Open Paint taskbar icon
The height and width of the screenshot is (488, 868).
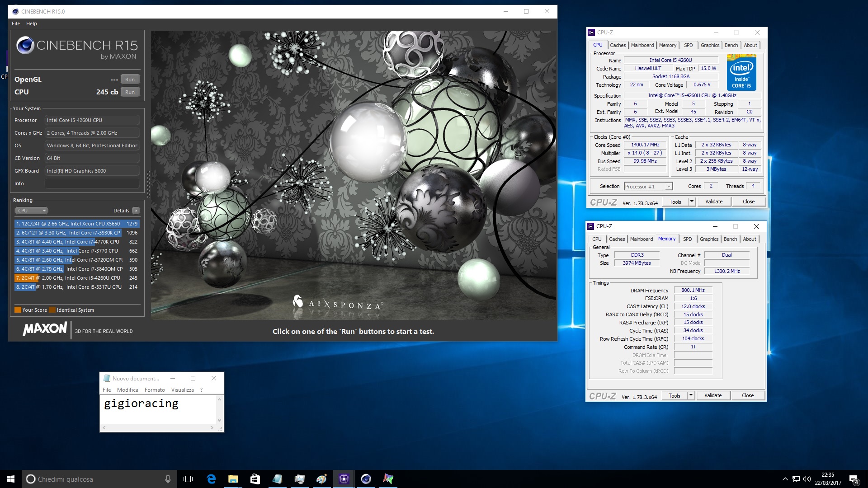[321, 479]
